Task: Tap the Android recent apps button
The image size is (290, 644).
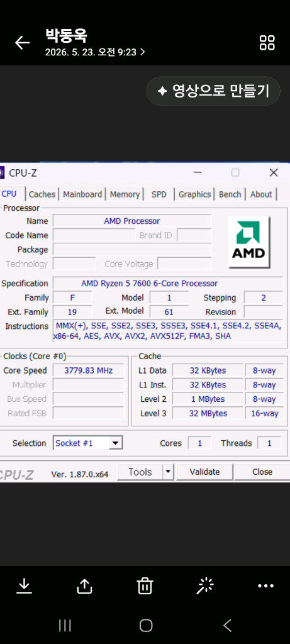Action: coord(65,626)
